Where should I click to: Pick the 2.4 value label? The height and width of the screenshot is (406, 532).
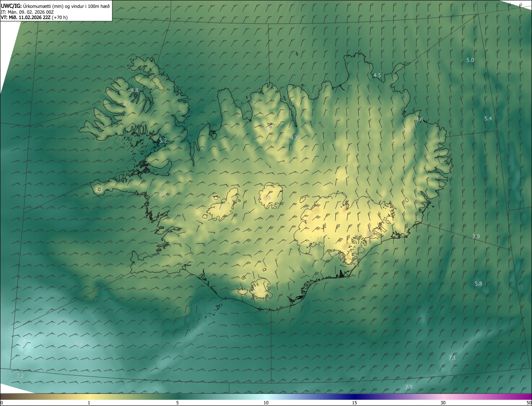tap(127, 103)
